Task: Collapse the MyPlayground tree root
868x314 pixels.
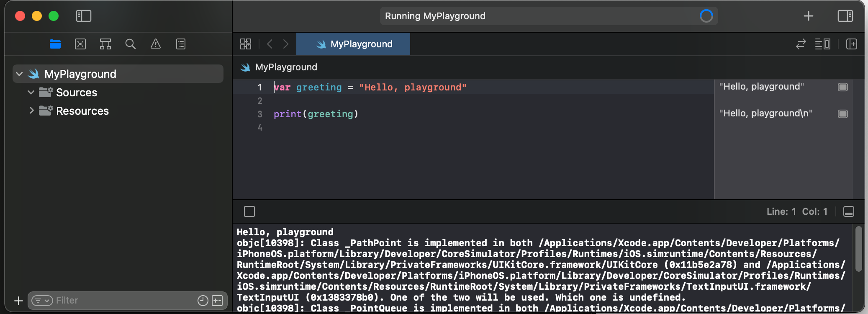Action: tap(19, 74)
